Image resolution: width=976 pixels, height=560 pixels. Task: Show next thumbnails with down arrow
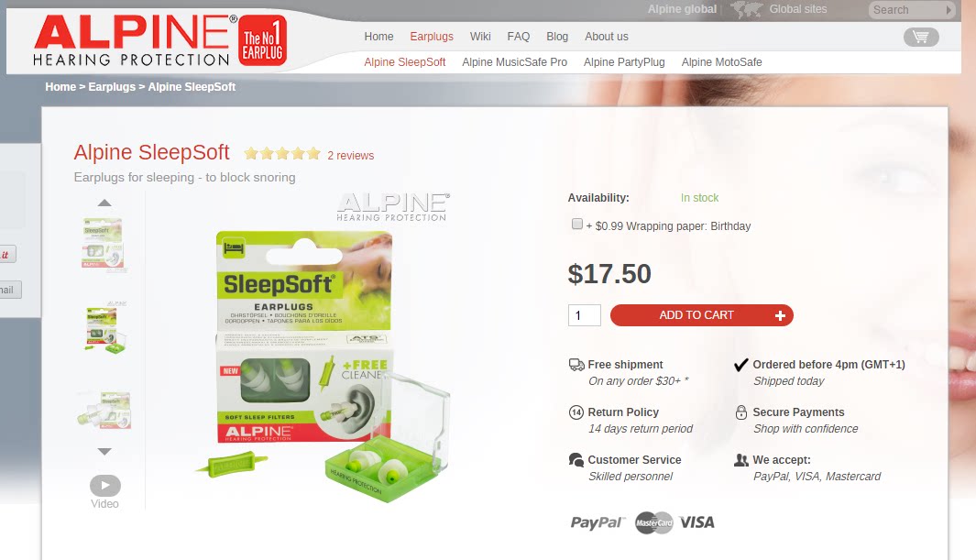tap(104, 452)
